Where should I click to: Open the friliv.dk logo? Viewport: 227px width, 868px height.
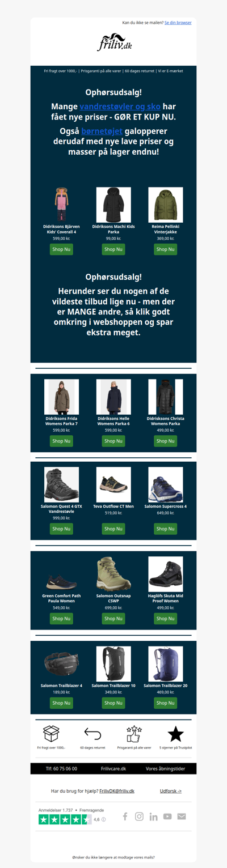click(x=113, y=42)
